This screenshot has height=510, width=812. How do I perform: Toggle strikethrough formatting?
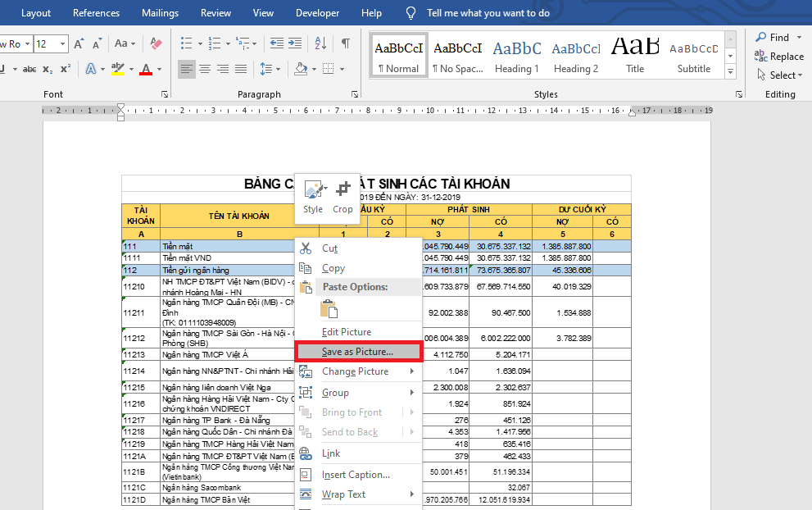point(29,70)
